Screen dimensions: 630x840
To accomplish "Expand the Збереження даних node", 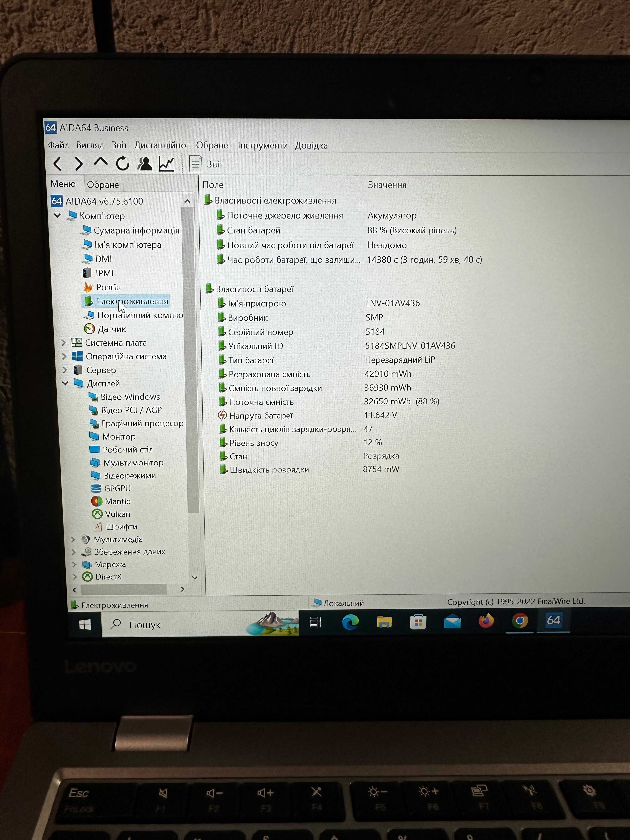I will tap(74, 552).
